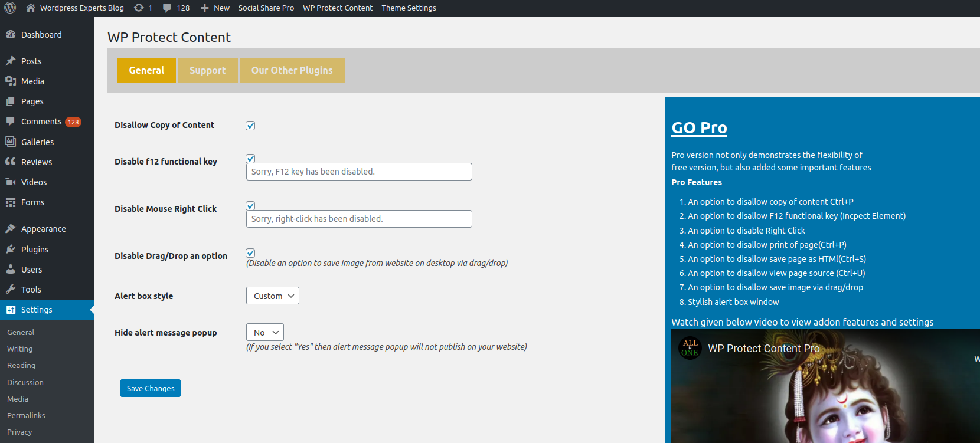The height and width of the screenshot is (443, 980).
Task: Open Appearance in the sidebar
Action: click(47, 228)
